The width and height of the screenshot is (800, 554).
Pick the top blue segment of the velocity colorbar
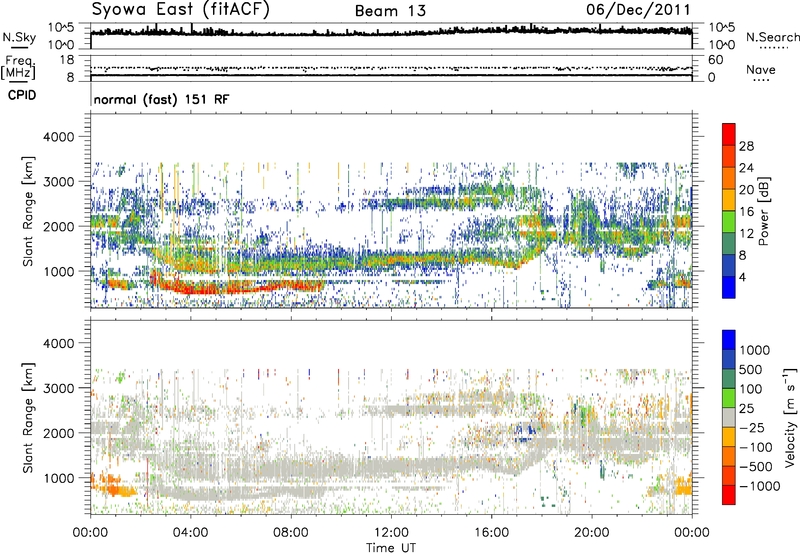pyautogui.click(x=729, y=340)
